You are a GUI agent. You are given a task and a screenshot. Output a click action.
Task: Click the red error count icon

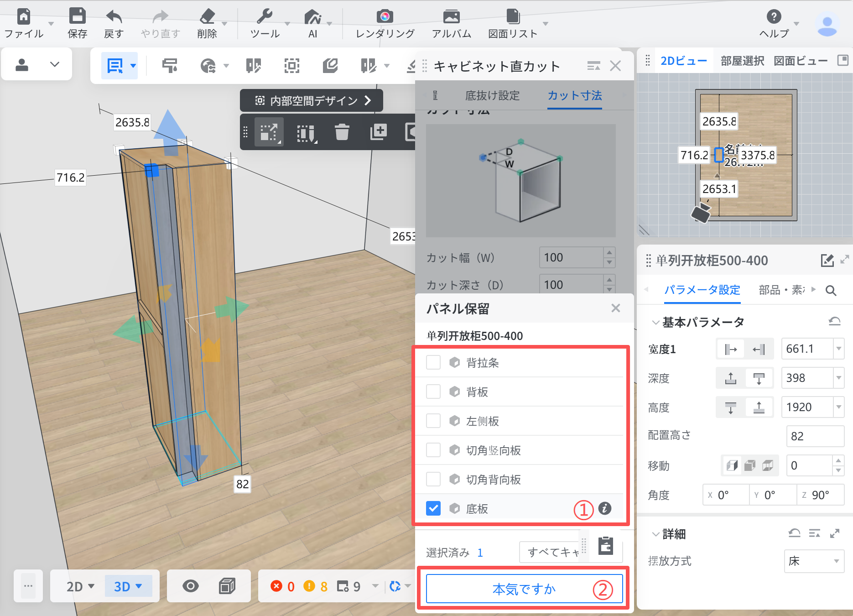276,586
